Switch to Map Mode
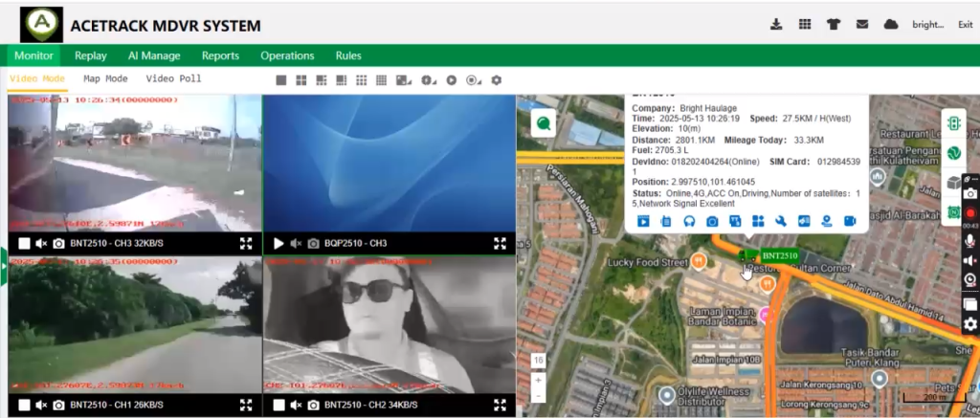980x418 pixels. click(105, 78)
